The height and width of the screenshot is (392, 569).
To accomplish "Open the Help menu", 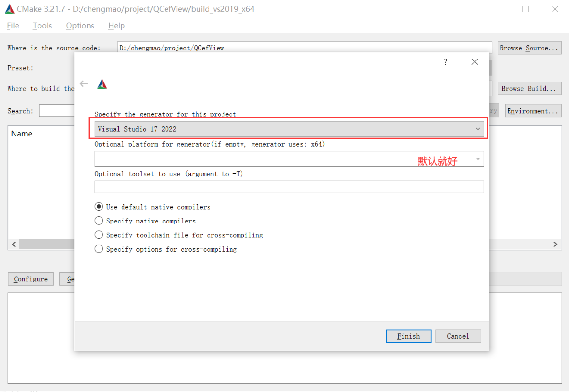I will (x=116, y=26).
